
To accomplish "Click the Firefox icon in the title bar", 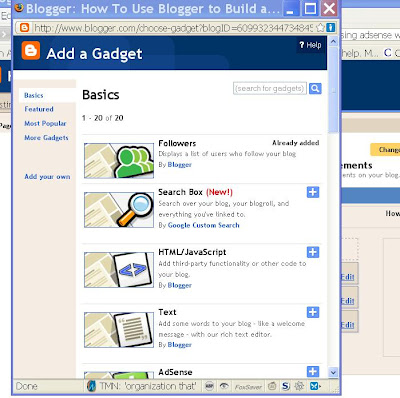I will click(x=19, y=8).
